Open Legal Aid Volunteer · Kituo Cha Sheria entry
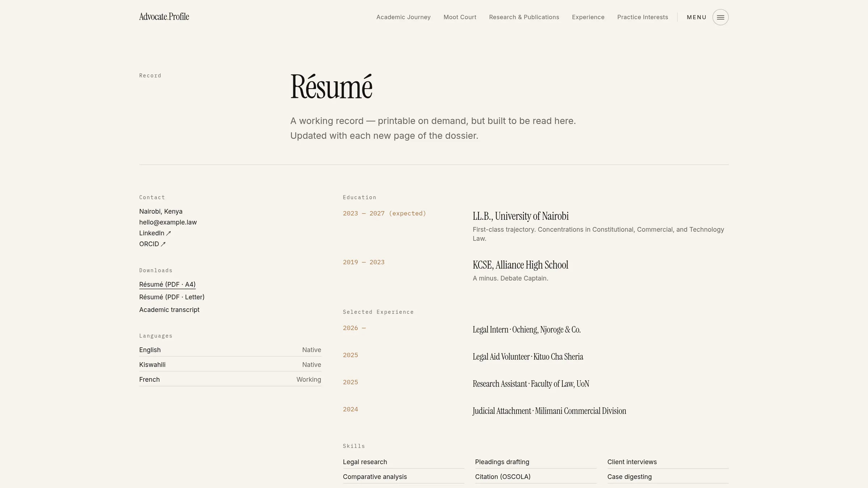This screenshot has height=488, width=868. [528, 357]
